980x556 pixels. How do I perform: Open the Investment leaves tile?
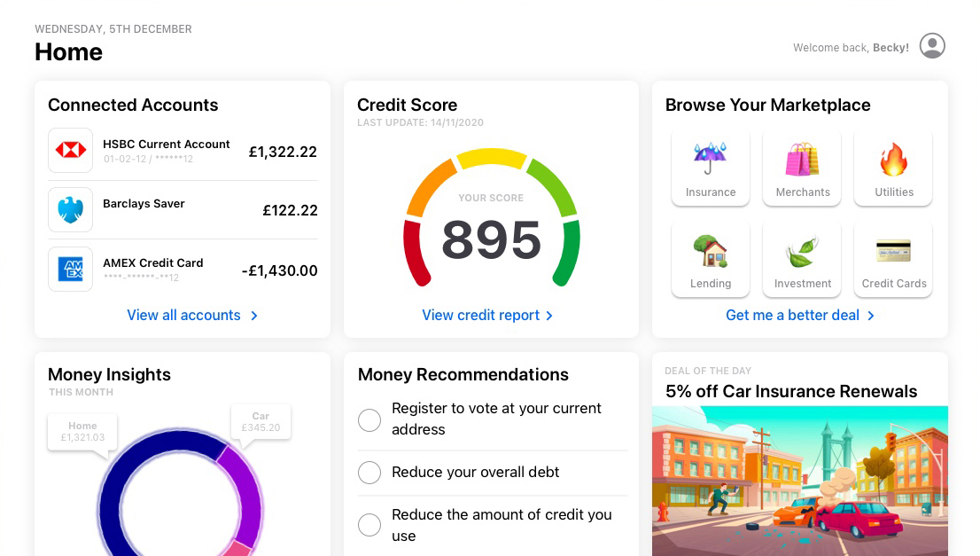[x=803, y=260]
